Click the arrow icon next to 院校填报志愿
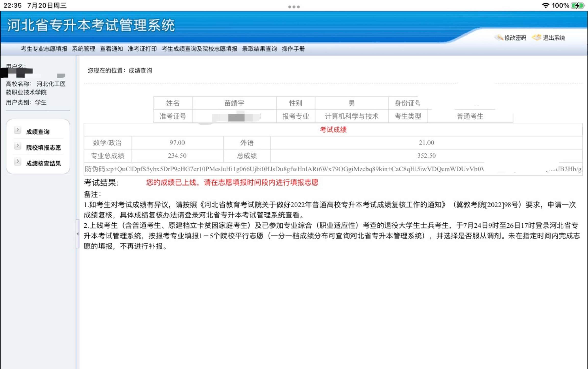The height and width of the screenshot is (369, 588). tap(17, 146)
